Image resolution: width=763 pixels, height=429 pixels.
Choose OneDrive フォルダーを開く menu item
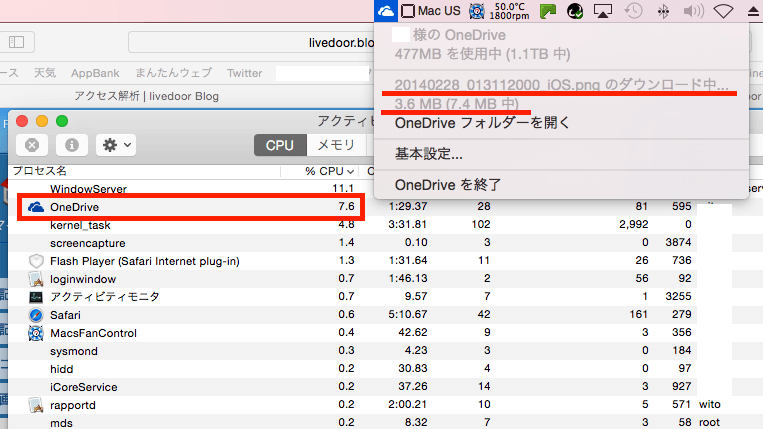coord(482,123)
